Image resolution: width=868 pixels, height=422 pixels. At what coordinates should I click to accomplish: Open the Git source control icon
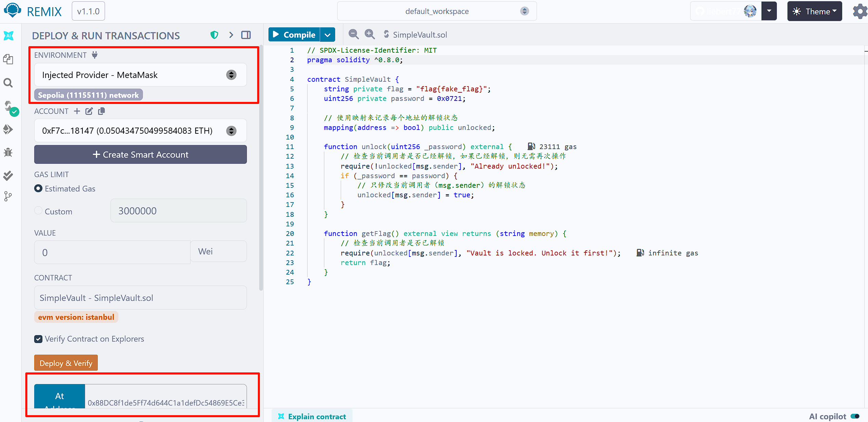pos(8,196)
